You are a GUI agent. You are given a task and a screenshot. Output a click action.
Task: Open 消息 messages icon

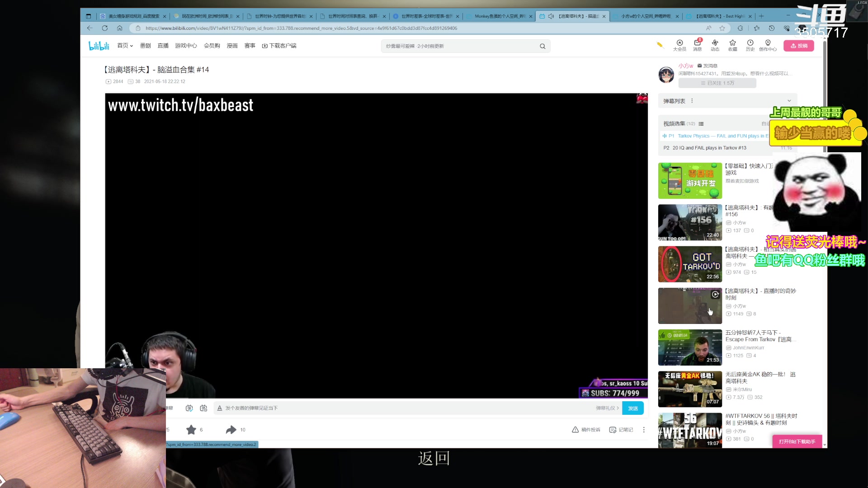coord(697,45)
